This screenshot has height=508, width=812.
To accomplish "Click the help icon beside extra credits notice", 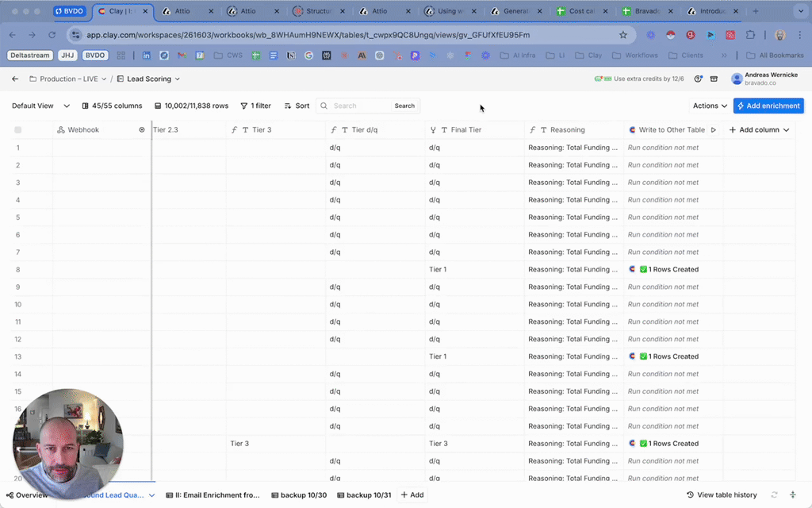I will pos(698,79).
